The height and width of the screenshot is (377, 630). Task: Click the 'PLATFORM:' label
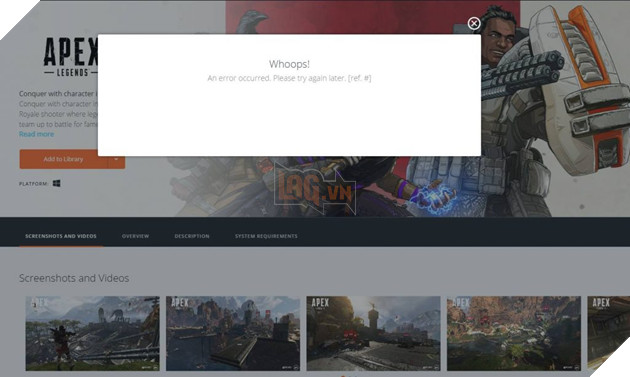coord(34,184)
